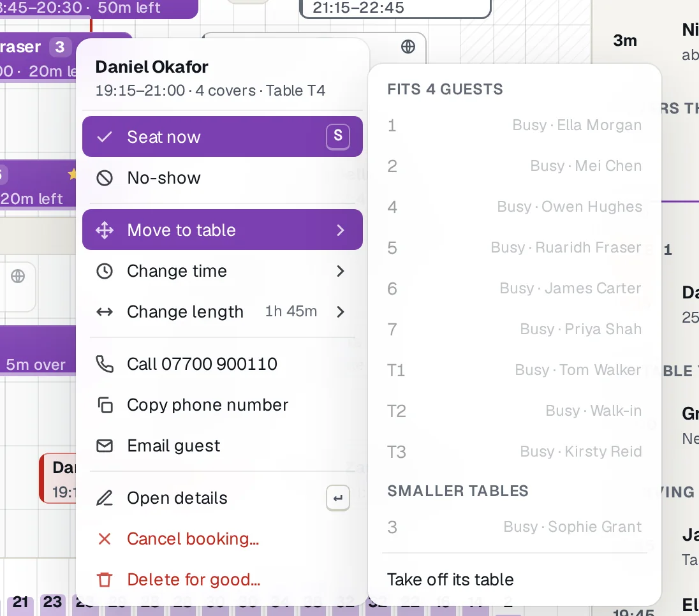Click the 1h 45m length value
This screenshot has width=699, height=616.
(x=291, y=311)
